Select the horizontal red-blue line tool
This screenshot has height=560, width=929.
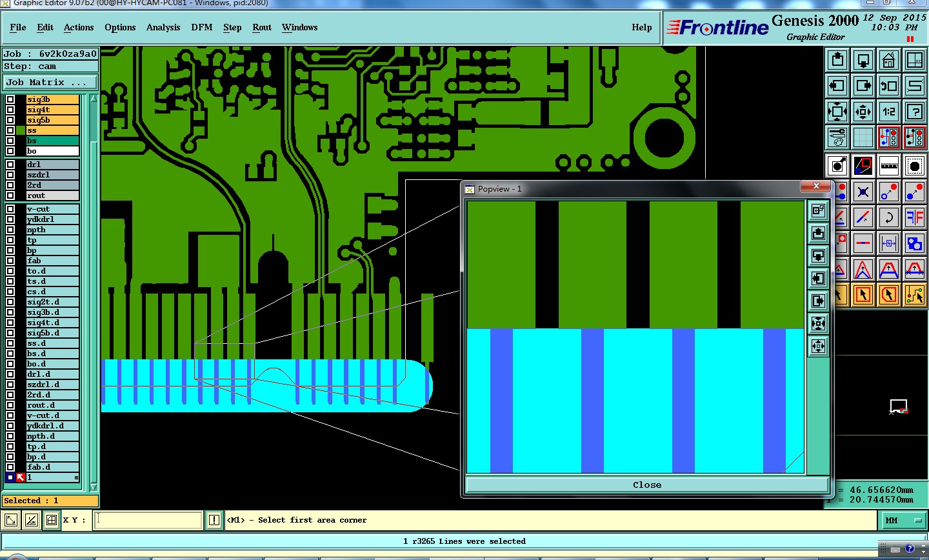(863, 243)
